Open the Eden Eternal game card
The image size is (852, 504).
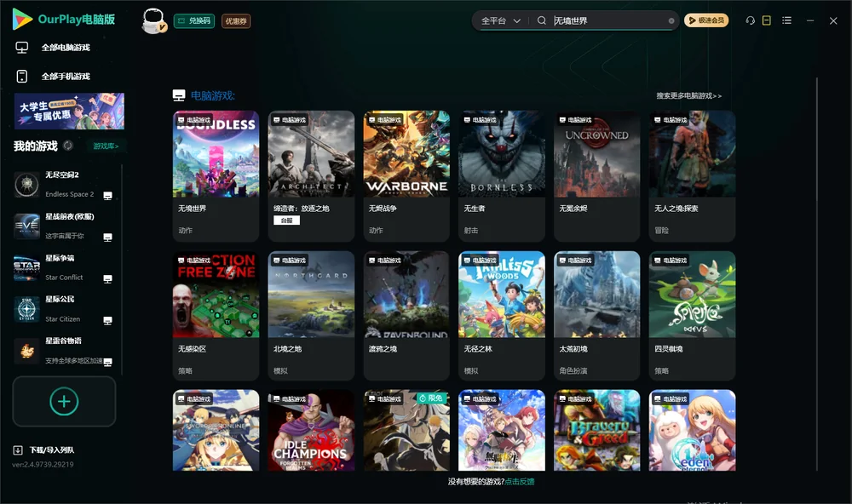click(x=692, y=430)
